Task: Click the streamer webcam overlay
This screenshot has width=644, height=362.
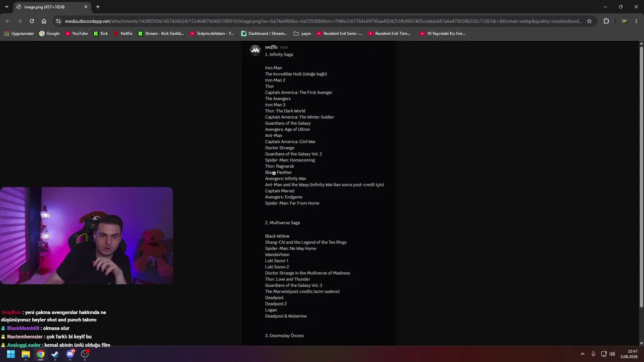Action: pos(87,236)
